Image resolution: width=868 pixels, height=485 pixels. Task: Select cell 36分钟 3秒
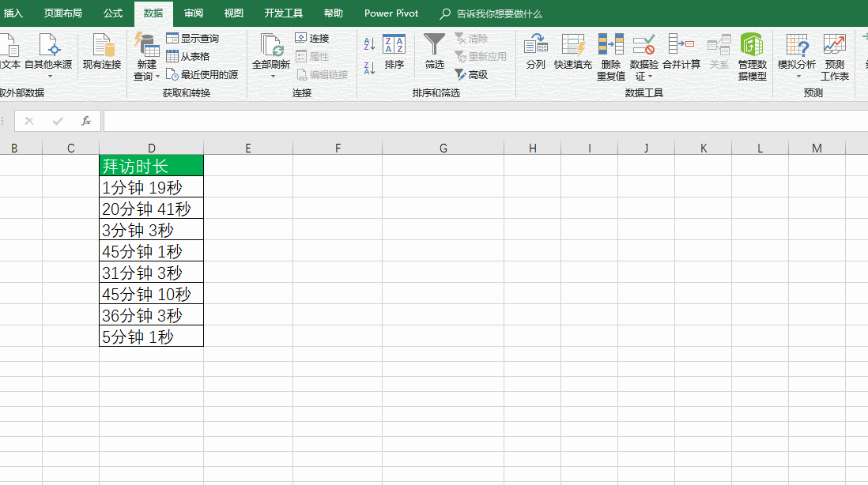click(152, 315)
